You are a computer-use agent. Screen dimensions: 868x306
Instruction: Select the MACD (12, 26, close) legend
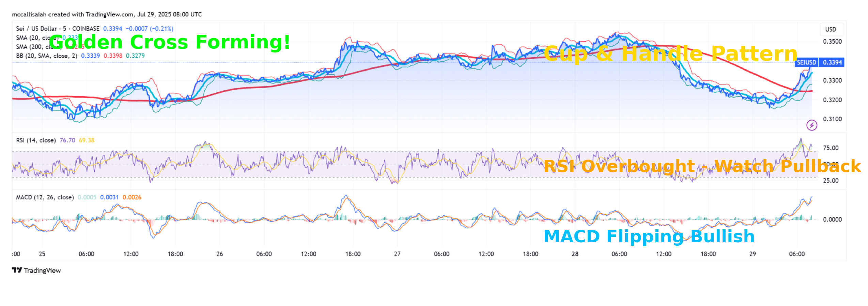45,197
